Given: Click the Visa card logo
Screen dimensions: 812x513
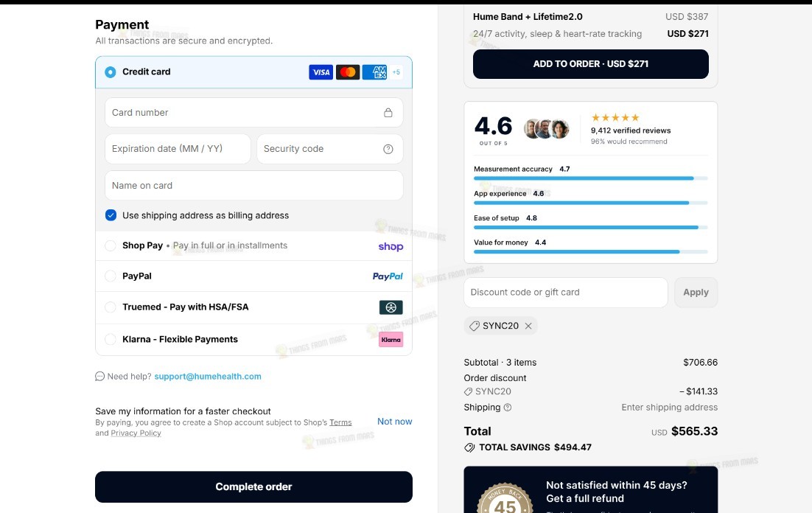Looking at the screenshot, I should pyautogui.click(x=321, y=72).
